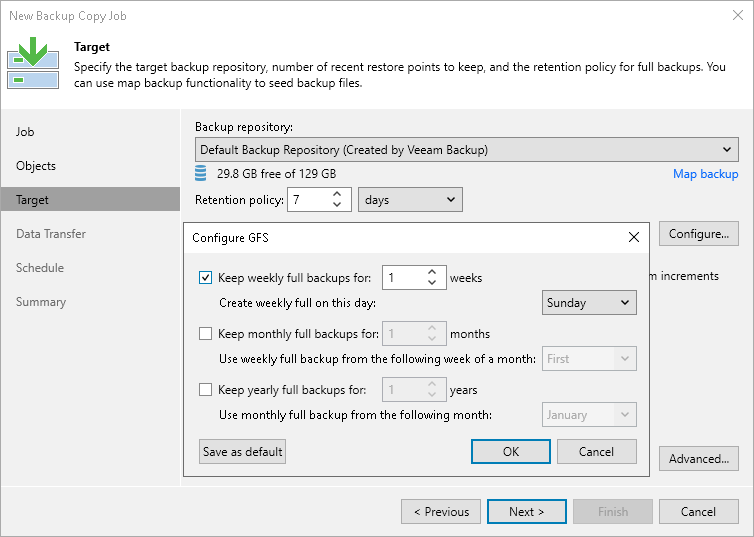Confirm GFS settings with OK
This screenshot has width=754, height=537.
511,451
